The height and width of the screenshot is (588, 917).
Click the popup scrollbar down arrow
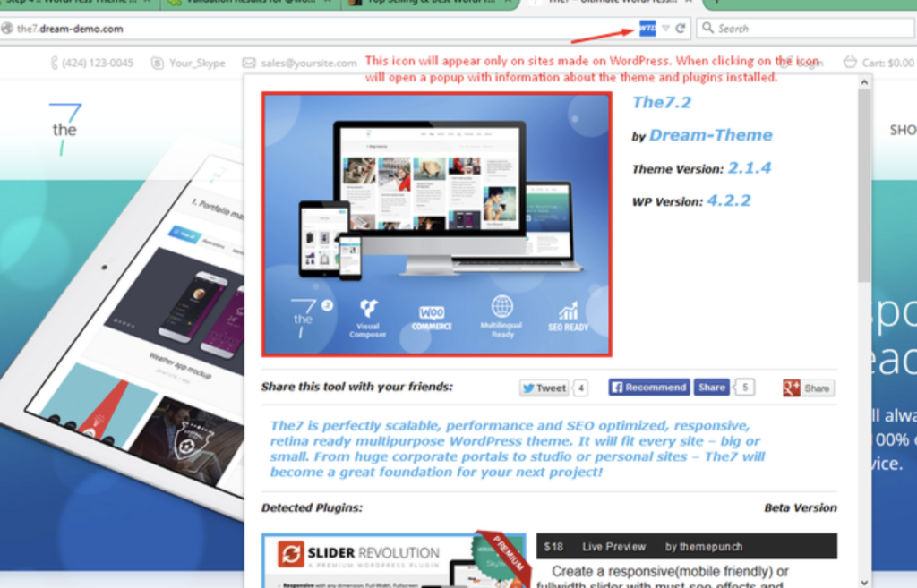click(x=864, y=579)
